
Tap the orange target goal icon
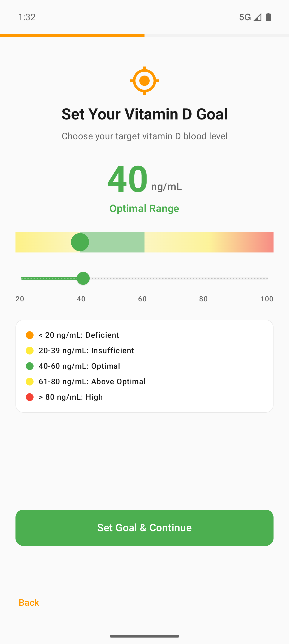[144, 81]
